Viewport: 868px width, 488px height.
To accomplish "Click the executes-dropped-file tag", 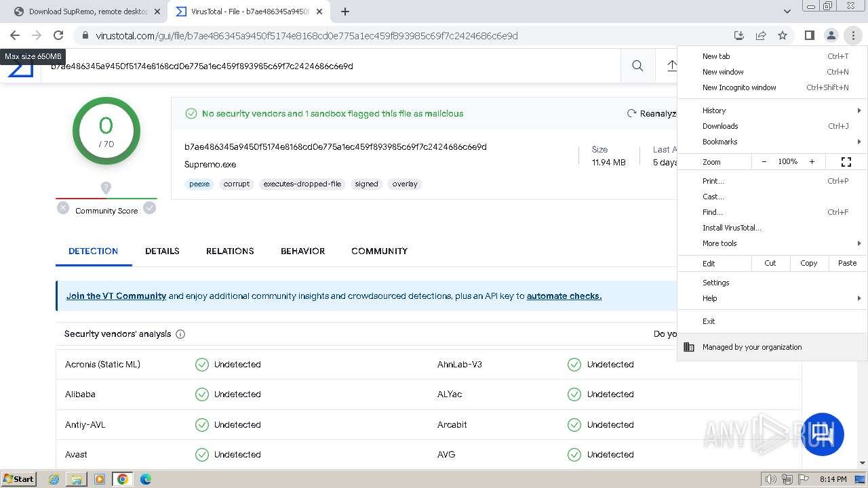I will tap(302, 184).
